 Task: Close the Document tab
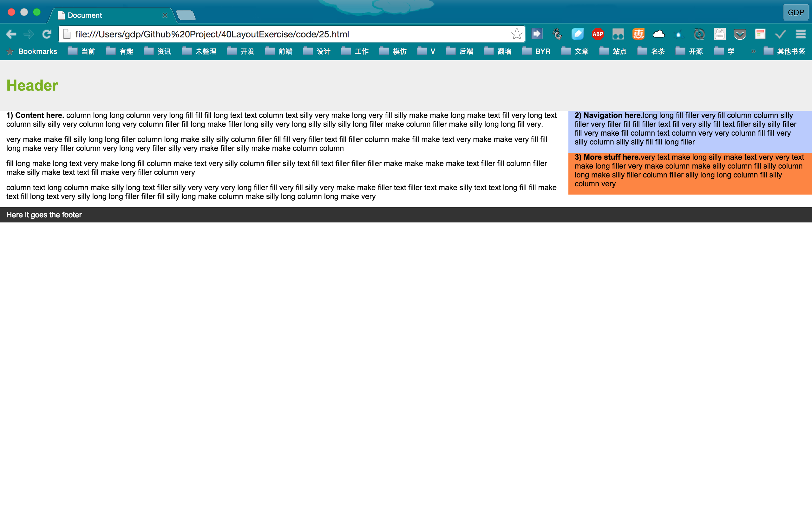[x=165, y=16]
